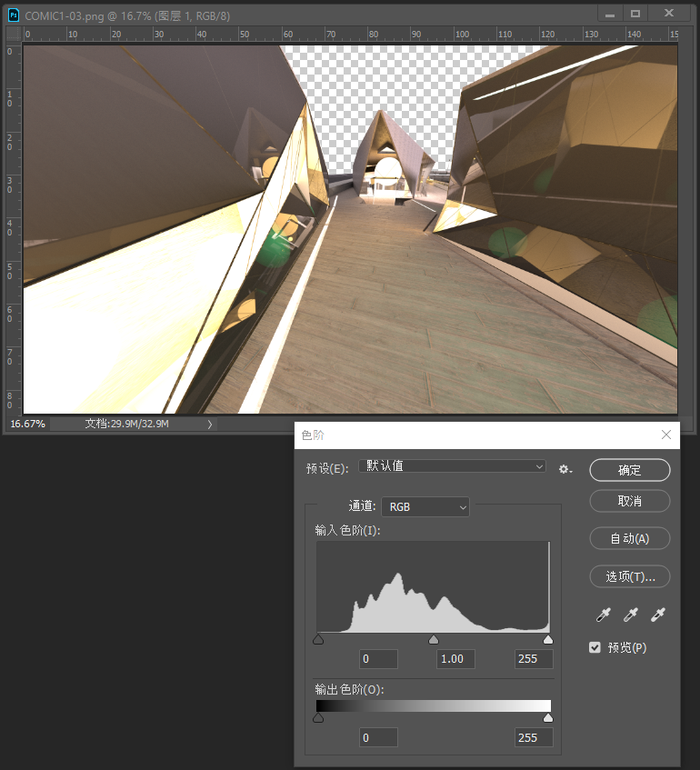The height and width of the screenshot is (770, 700).
Task: Select the black point eyedropper
Action: [x=603, y=615]
